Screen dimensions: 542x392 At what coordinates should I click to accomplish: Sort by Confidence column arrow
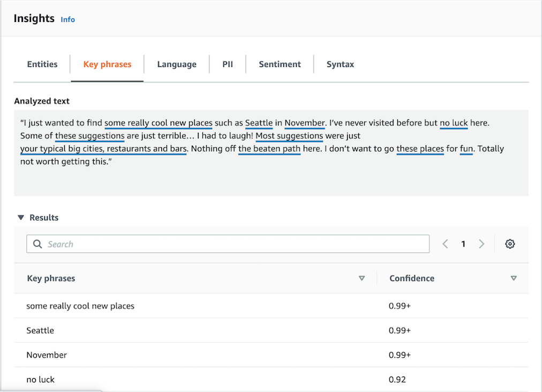pyautogui.click(x=514, y=278)
